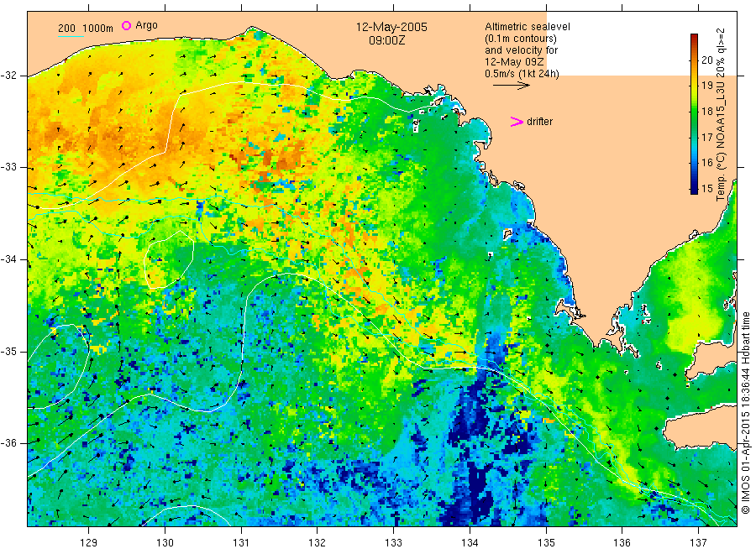This screenshot has width=756, height=554.
Task: Click the 'Altimetric sealevel' legend text
Action: point(528,27)
